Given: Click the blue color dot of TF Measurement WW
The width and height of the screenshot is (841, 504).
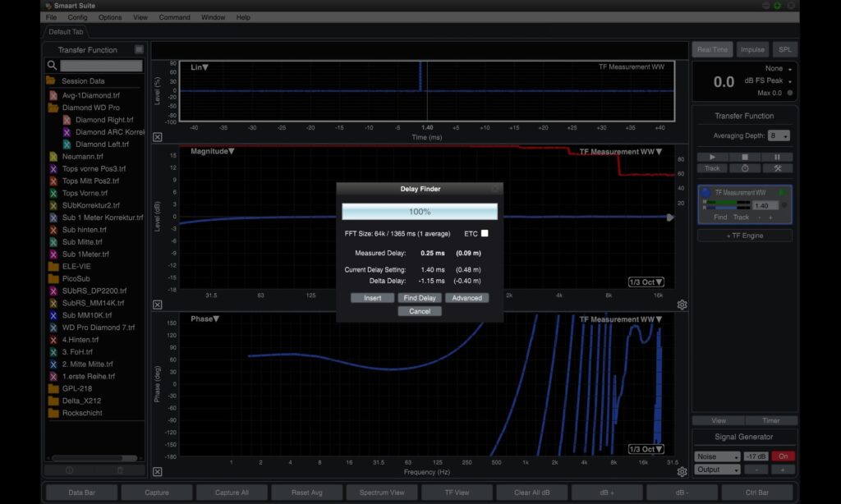Looking at the screenshot, I should pyautogui.click(x=705, y=192).
